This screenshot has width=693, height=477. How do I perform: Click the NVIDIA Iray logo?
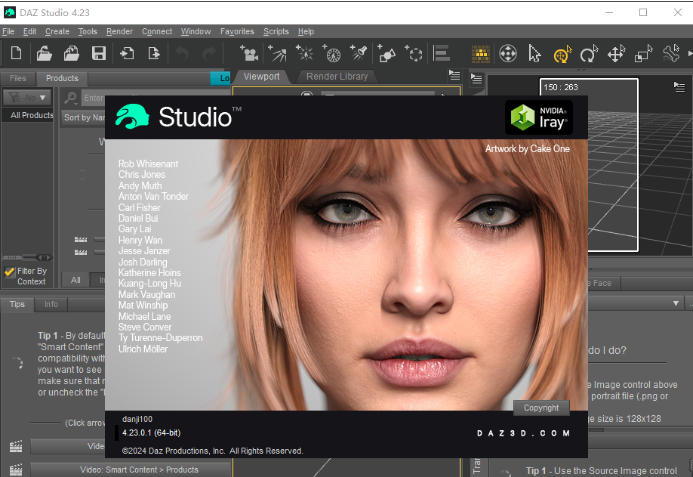coord(539,117)
